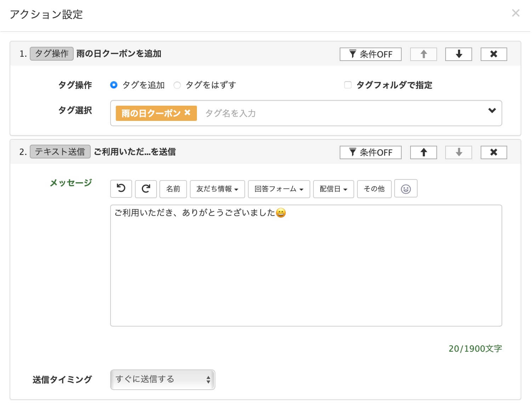
Task: Delete action 2 テキスト送信 with X
Action: [x=493, y=152]
